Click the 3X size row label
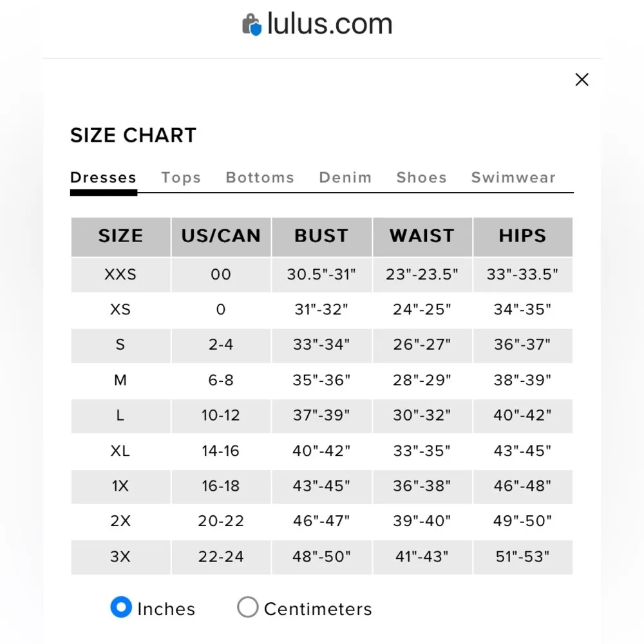644x644 pixels. coord(120,557)
